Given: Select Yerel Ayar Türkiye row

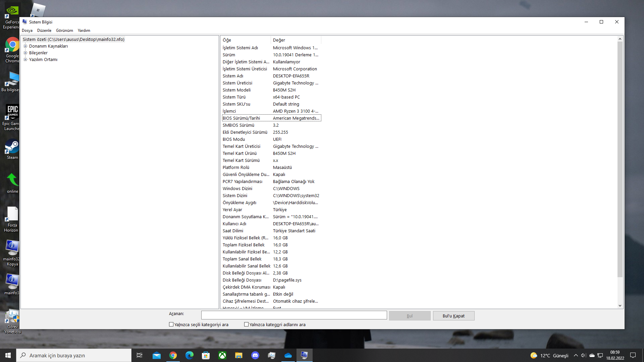Looking at the screenshot, I should click(x=271, y=209).
